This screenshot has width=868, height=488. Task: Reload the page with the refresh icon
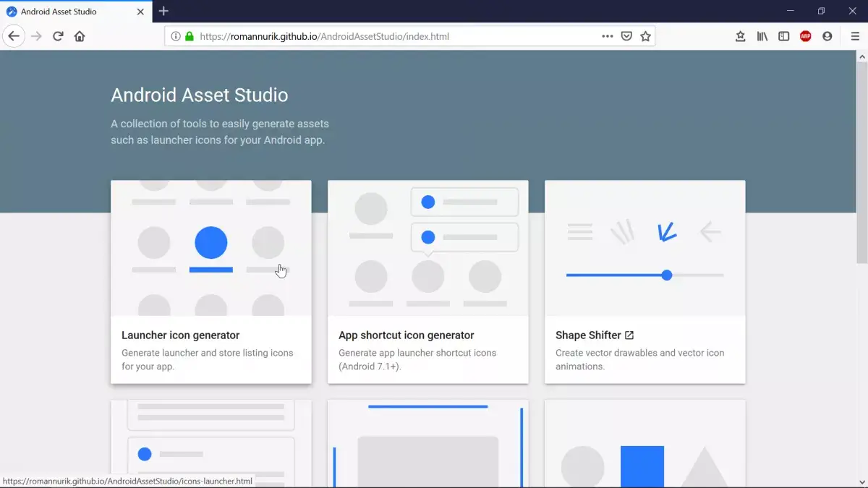58,36
